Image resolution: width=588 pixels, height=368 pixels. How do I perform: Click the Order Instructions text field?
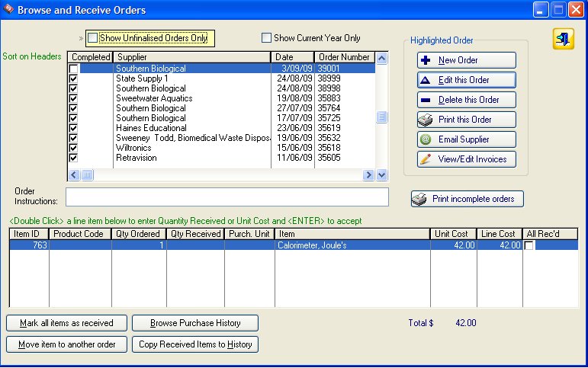[227, 197]
